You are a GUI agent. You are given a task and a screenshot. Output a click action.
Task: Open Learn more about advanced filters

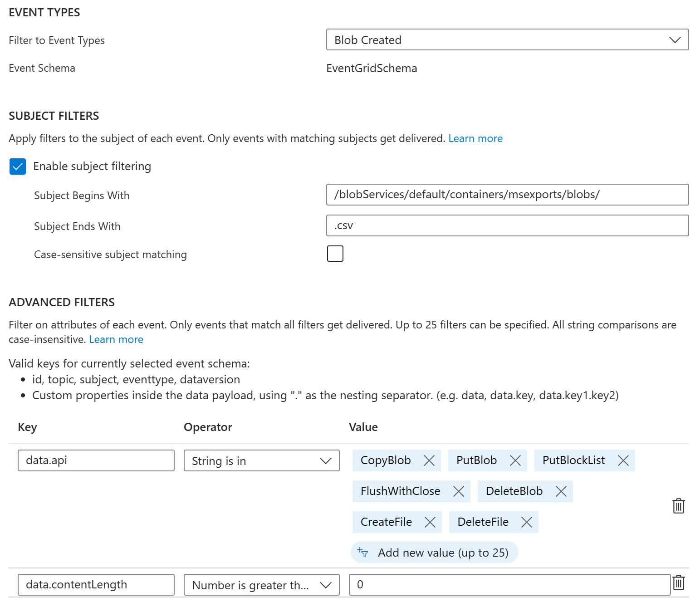point(116,339)
